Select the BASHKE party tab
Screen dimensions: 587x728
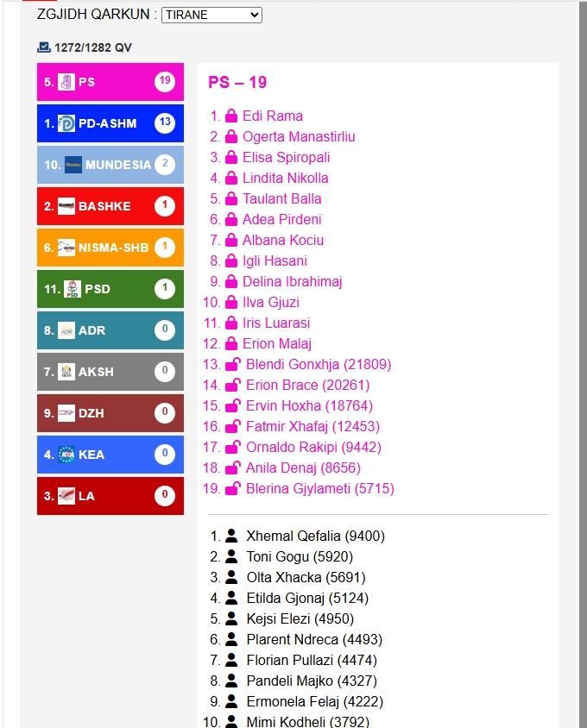[110, 206]
